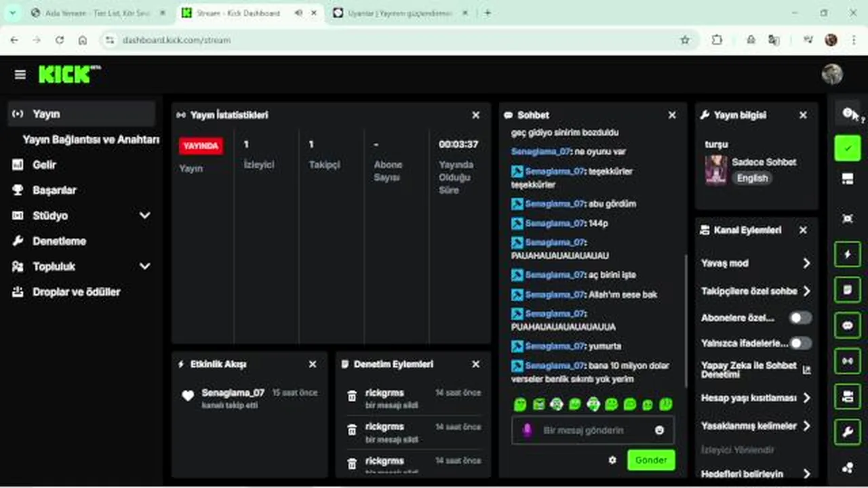Open Takipçilere özel sohbet options
868x488 pixels.
(x=806, y=291)
